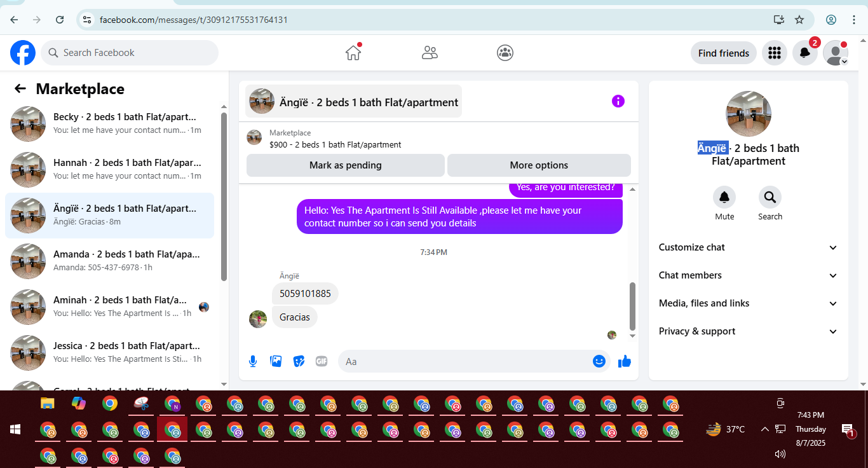This screenshot has width=868, height=468.
Task: Open Jessica's apartment conversation
Action: coord(109,353)
